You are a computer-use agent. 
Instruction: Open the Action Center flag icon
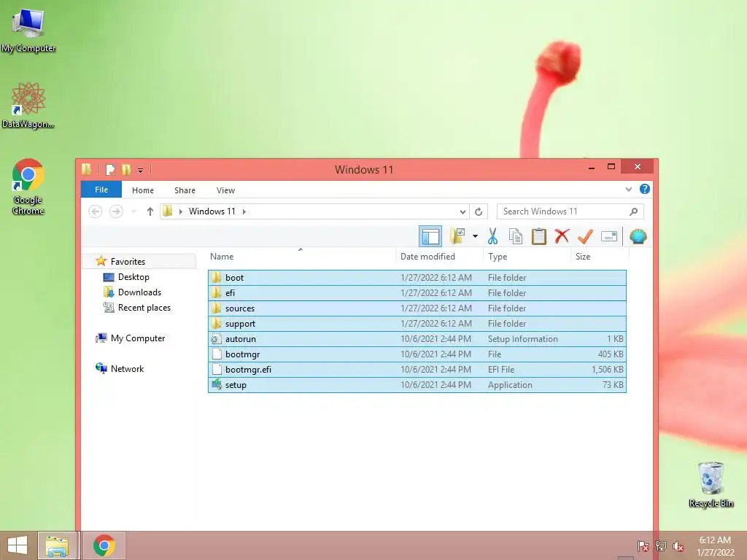(x=643, y=545)
